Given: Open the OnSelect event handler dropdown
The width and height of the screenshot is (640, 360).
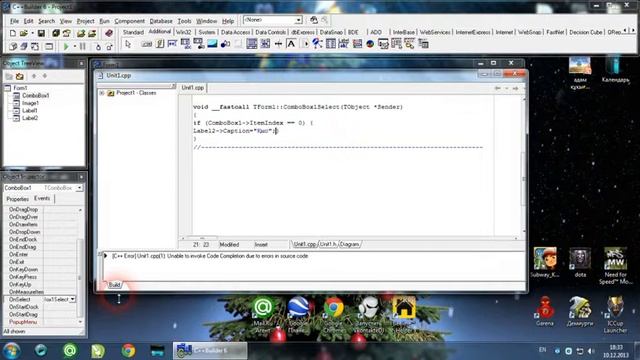Looking at the screenshot, I should [x=72, y=299].
